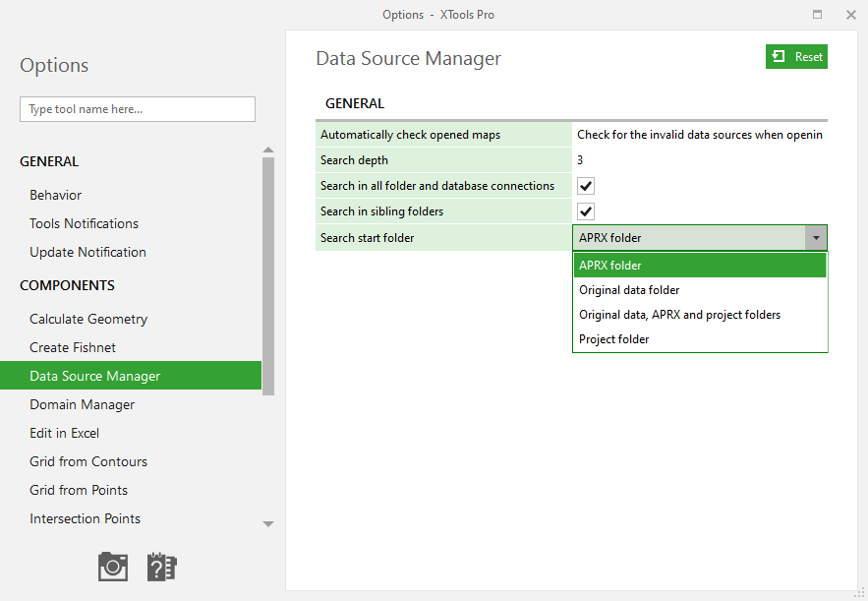Image resolution: width=868 pixels, height=601 pixels.
Task: Click the sidebar scrollbar thumb
Action: pyautogui.click(x=268, y=276)
